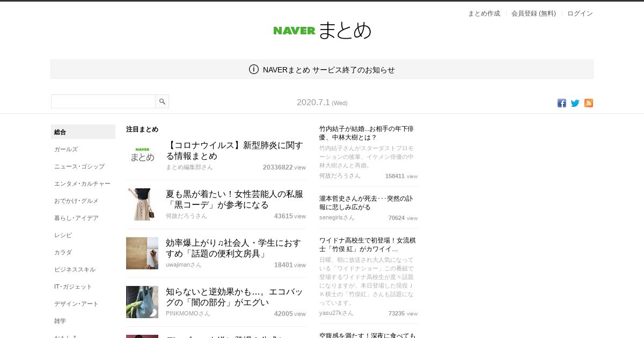The image size is (644, 338).
Task: Click the search magnifier icon button
Action: tap(162, 101)
